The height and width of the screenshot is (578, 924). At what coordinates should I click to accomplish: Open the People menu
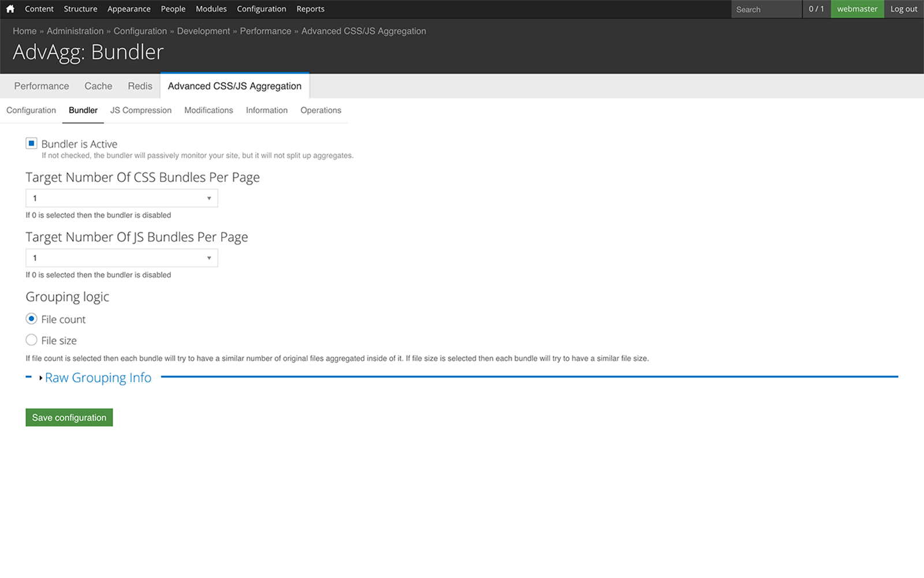tap(173, 9)
